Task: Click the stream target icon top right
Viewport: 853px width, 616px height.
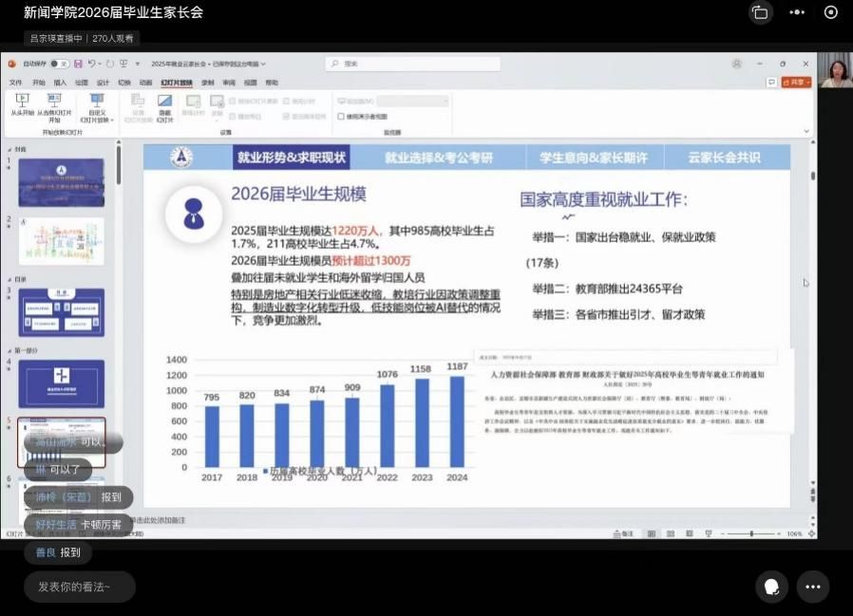Action: (830, 12)
